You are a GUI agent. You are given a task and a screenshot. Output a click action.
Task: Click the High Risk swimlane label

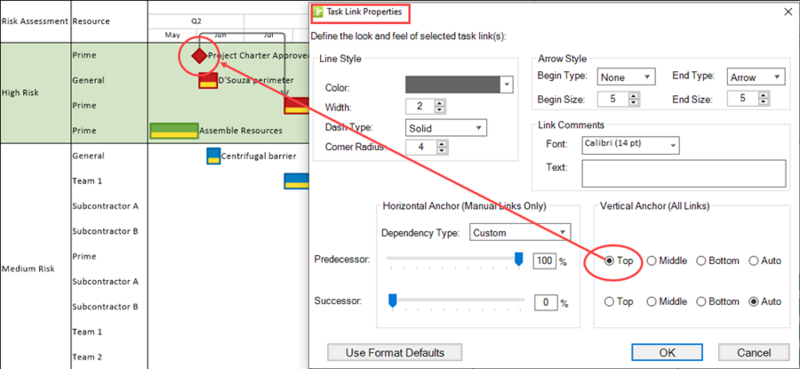(20, 93)
